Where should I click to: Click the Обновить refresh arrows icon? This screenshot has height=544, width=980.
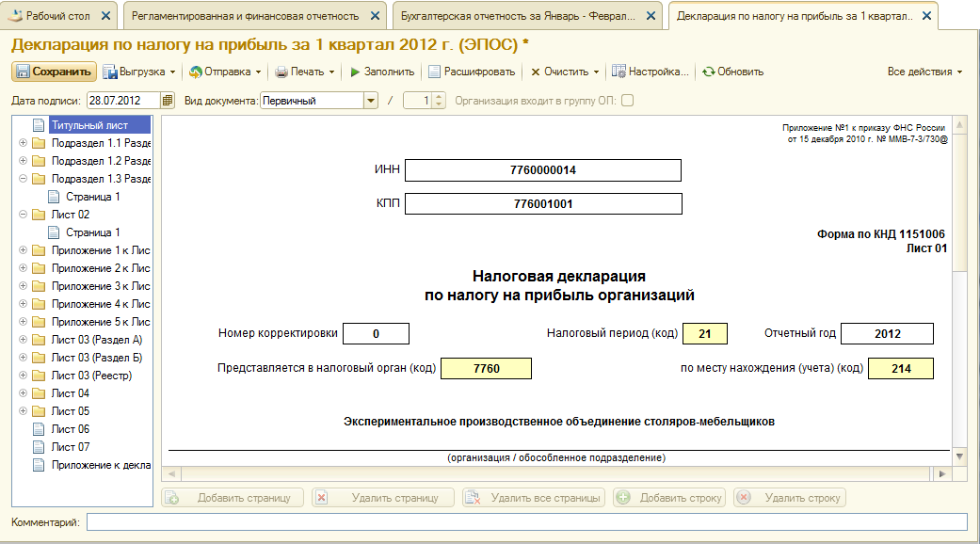[708, 72]
